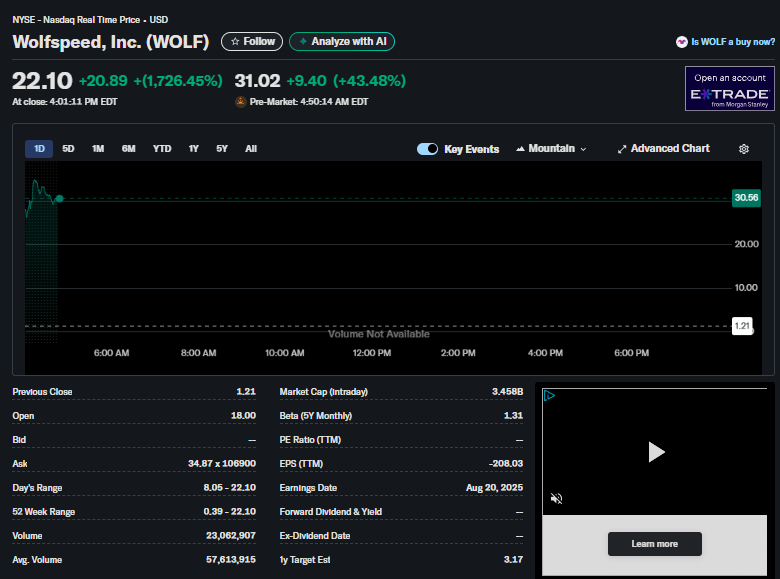Click the Beta (5Y Monthly) label
The width and height of the screenshot is (780, 579).
315,415
